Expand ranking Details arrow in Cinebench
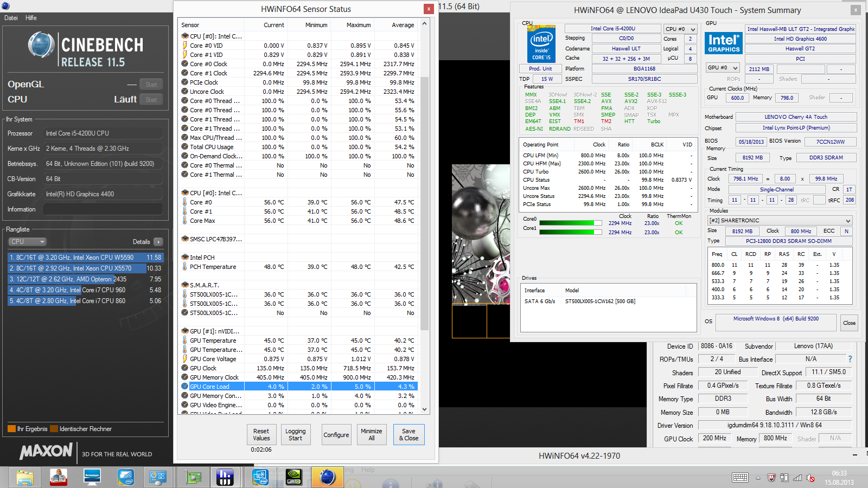This screenshot has width=868, height=488. tap(158, 242)
